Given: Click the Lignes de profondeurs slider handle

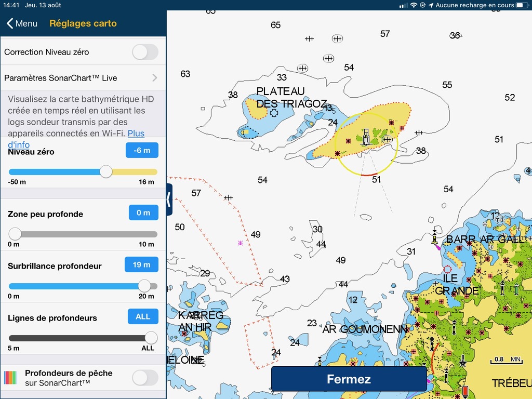Looking at the screenshot, I should point(151,338).
